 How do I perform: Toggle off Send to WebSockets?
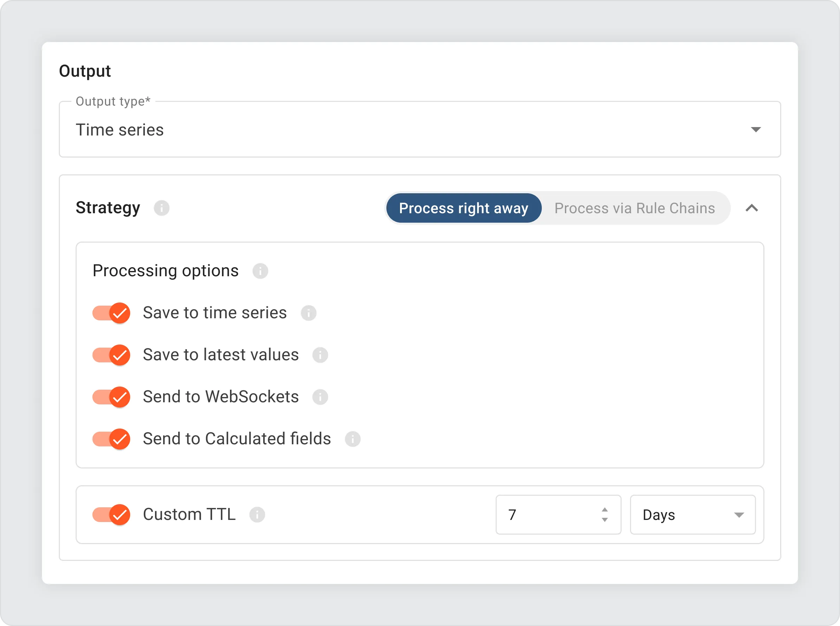[112, 397]
